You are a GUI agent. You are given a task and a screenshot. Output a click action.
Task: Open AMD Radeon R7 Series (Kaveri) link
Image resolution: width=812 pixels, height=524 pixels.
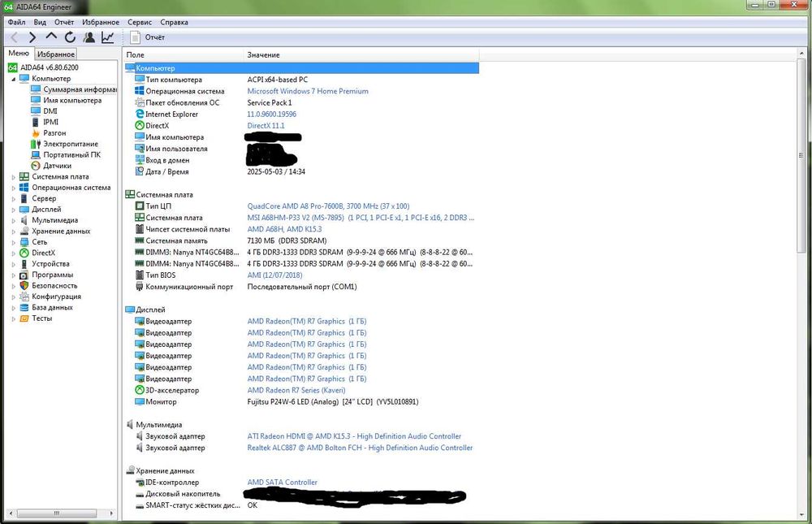(x=296, y=390)
